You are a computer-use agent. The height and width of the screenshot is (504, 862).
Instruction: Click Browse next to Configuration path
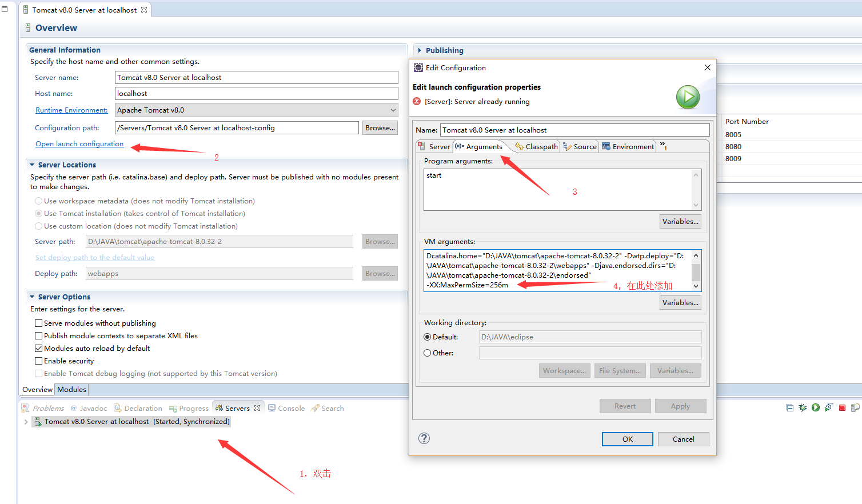(x=380, y=127)
